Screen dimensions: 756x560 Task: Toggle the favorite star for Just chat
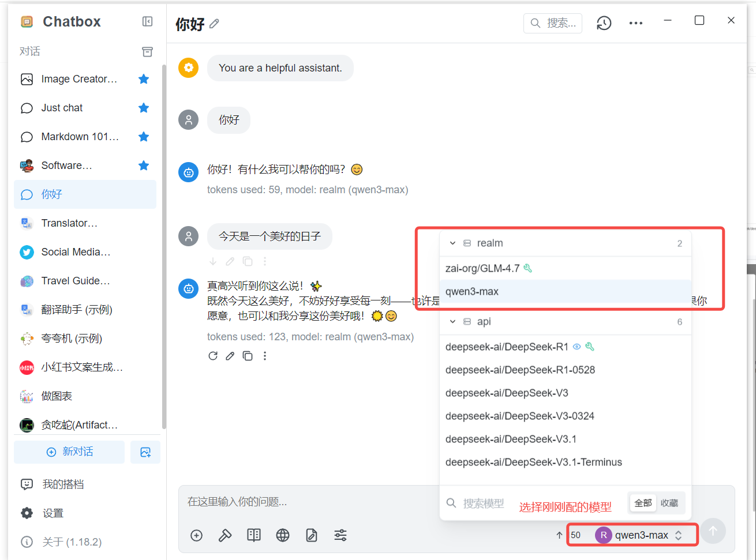[x=144, y=108]
